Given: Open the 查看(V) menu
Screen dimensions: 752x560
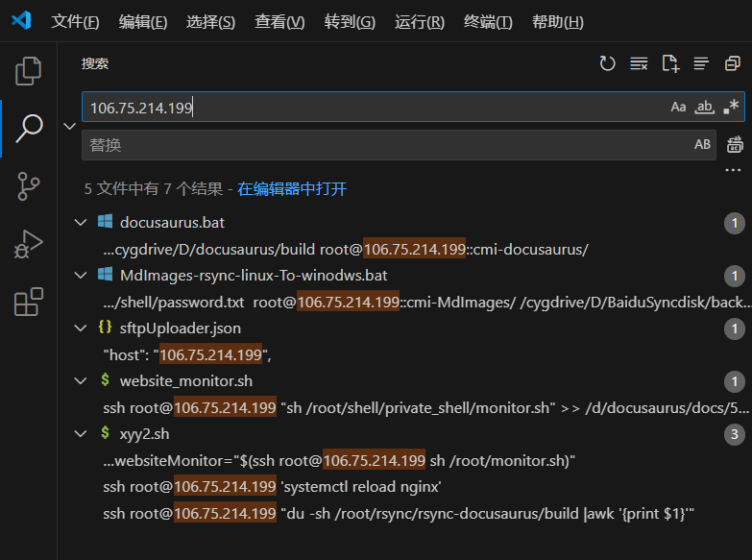Looking at the screenshot, I should tap(279, 21).
